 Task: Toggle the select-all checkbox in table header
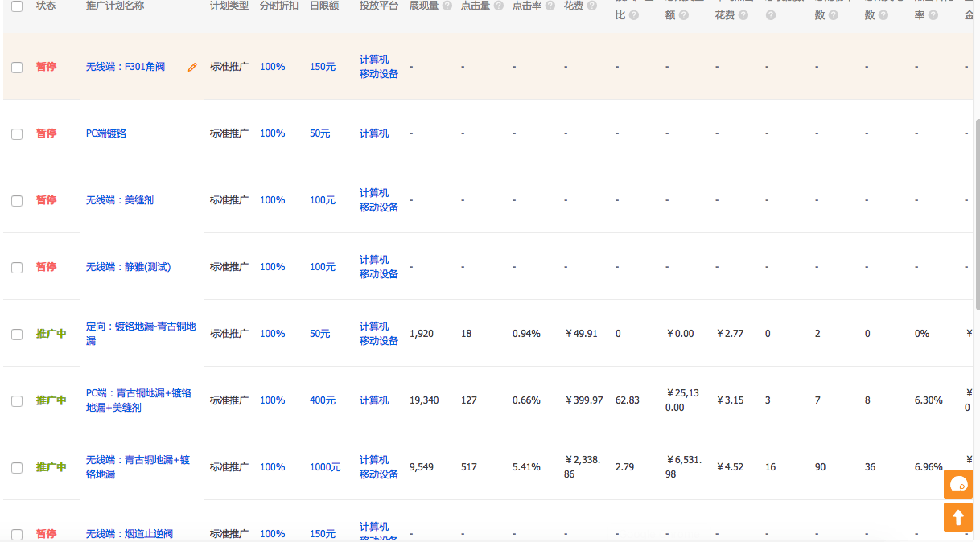[x=17, y=6]
